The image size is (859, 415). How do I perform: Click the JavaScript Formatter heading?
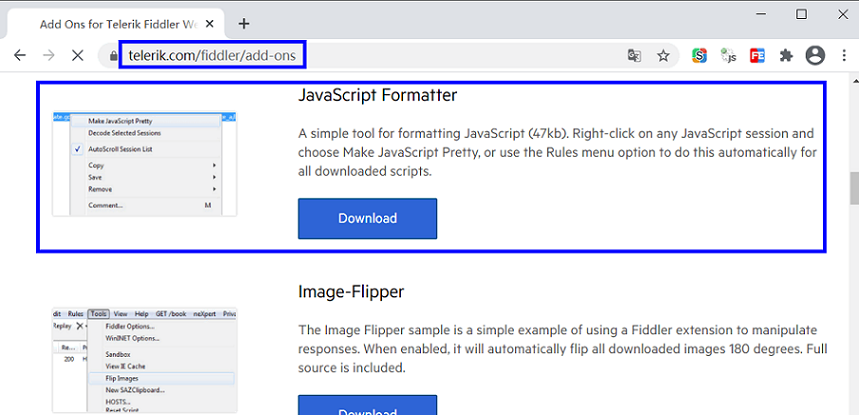(x=377, y=95)
